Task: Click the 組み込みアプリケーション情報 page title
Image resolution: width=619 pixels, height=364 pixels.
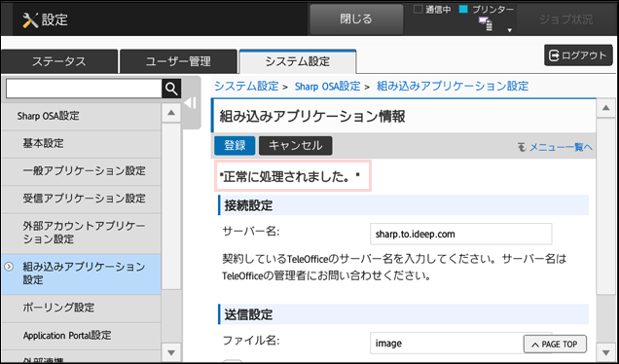Action: coord(312,117)
